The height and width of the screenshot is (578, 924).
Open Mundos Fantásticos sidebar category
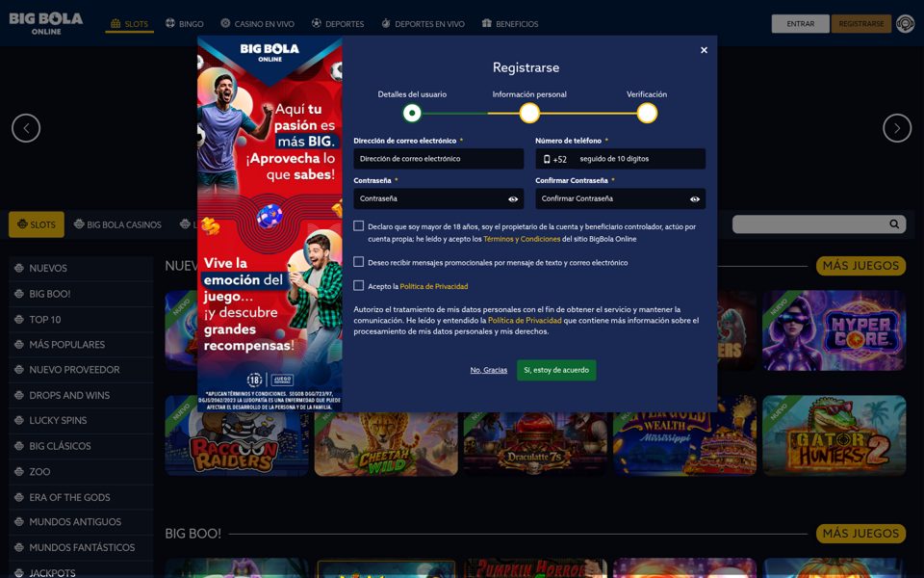coord(81,547)
